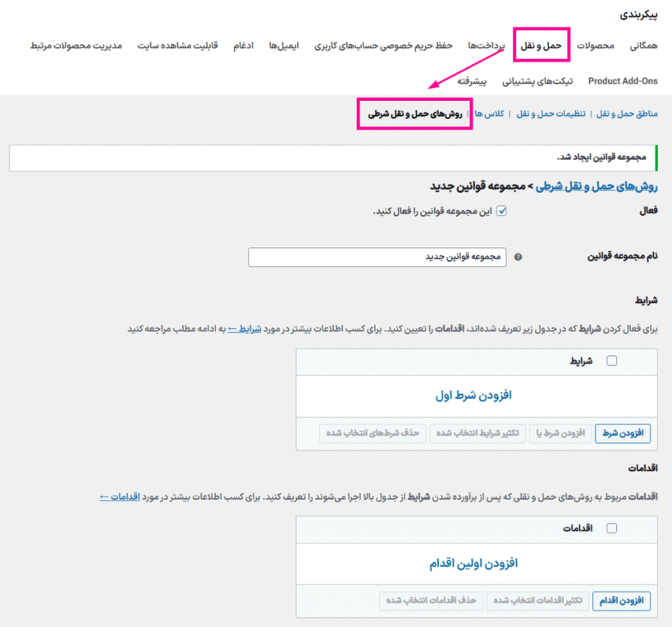Uncheck 'این مجموعه قوانین را فعال کنید' checkbox
Screen dimensions: 672x627
tap(501, 211)
